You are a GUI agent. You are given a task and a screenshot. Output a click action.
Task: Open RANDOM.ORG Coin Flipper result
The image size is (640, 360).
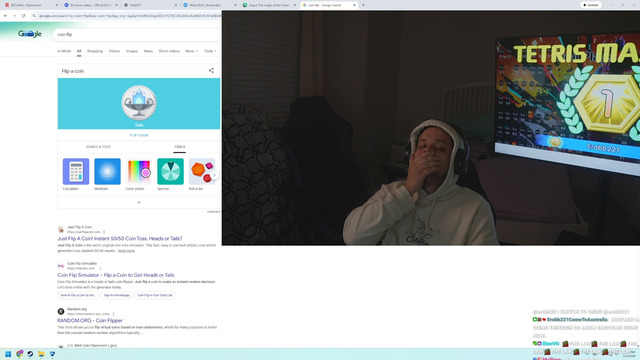90,320
